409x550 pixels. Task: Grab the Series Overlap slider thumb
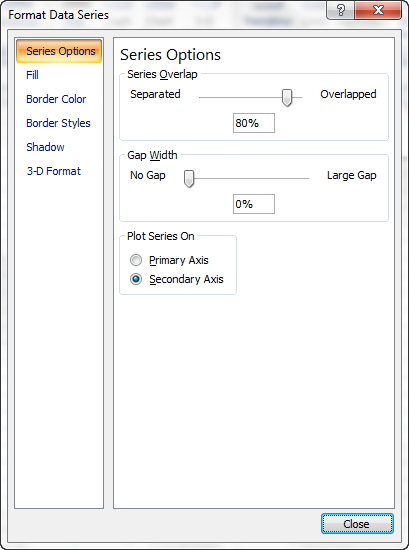287,98
